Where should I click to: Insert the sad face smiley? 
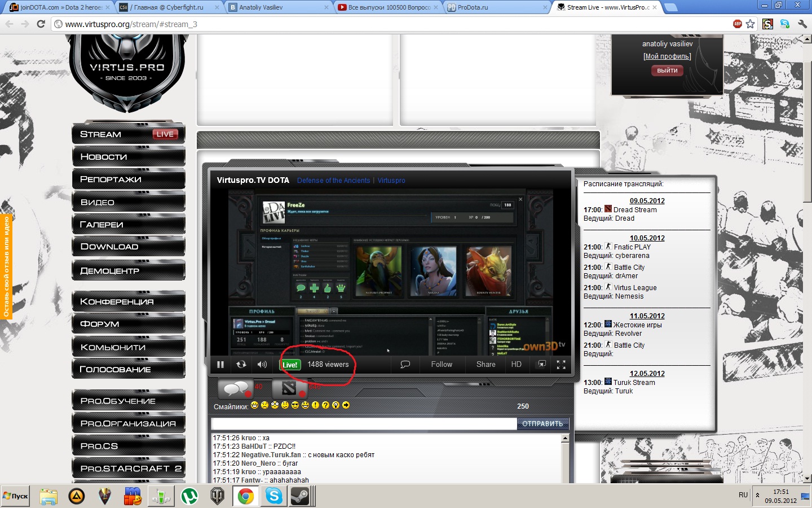(265, 405)
